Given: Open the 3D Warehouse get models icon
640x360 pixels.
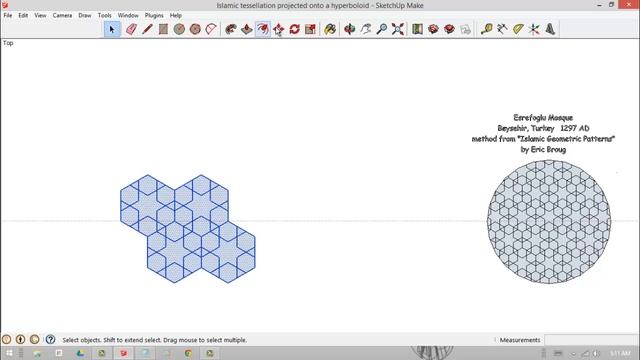Looking at the screenshot, I should click(433, 29).
